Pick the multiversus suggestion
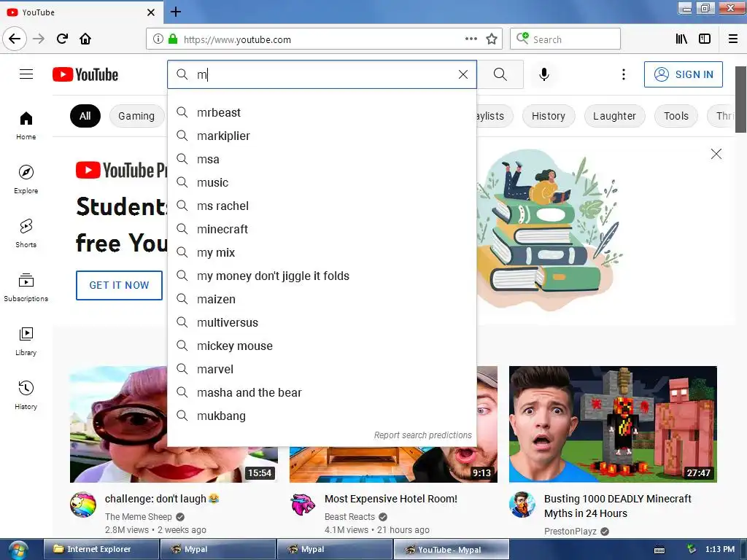The image size is (747, 560). point(322,322)
